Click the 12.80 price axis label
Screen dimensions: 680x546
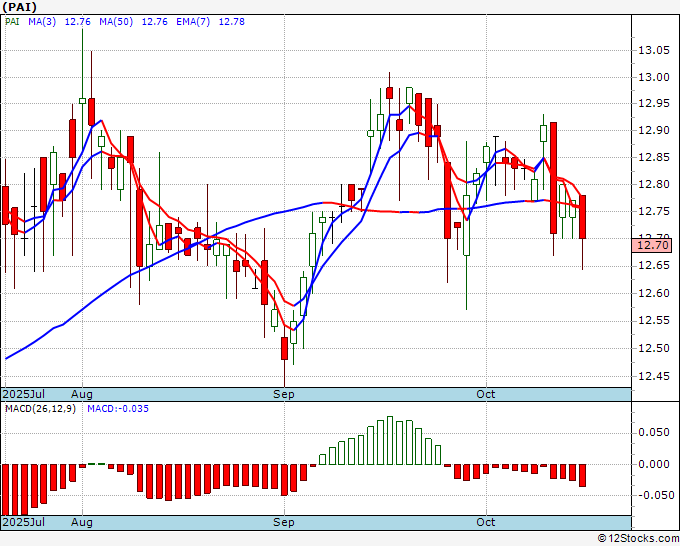pyautogui.click(x=654, y=184)
